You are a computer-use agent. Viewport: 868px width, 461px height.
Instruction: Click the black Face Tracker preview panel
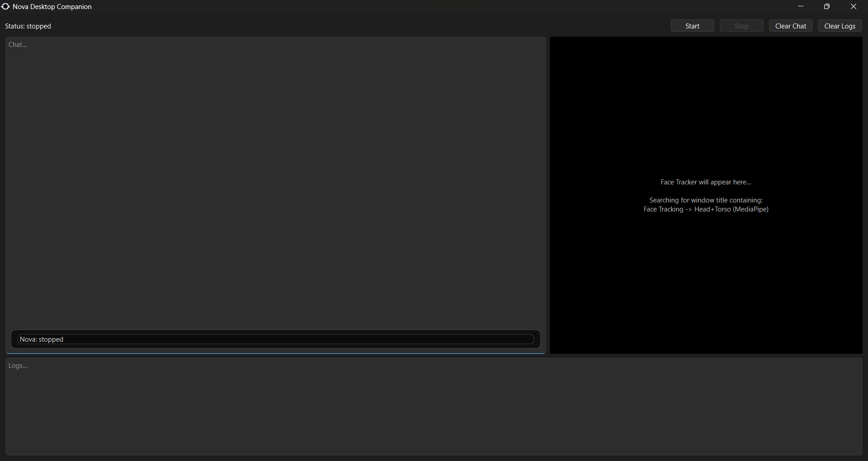706,113
